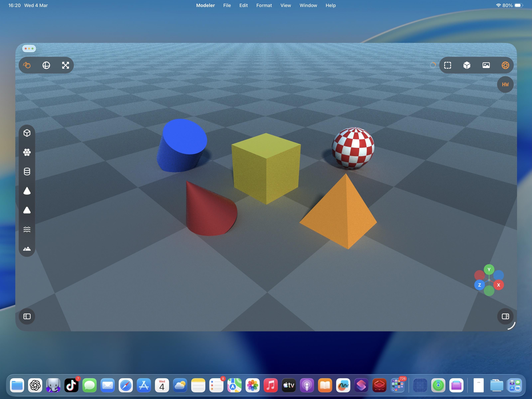Activate the orbit camera tool
The image size is (532, 399).
pos(46,65)
